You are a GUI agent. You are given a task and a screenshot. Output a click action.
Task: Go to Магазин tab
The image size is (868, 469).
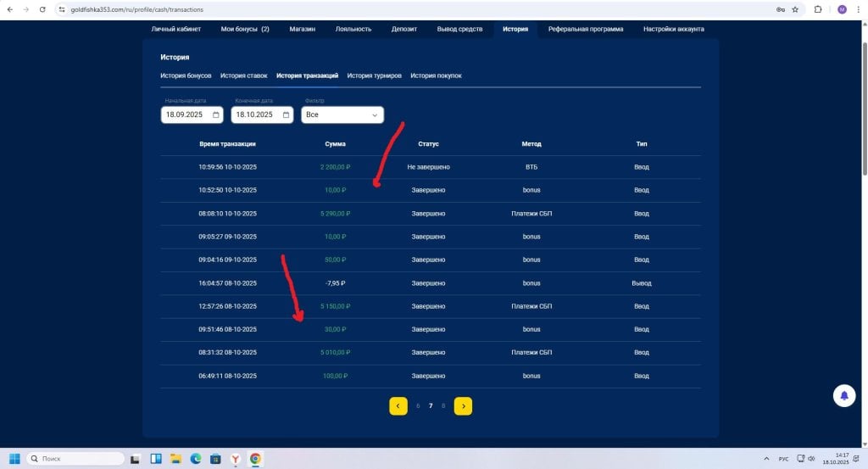[x=303, y=29]
